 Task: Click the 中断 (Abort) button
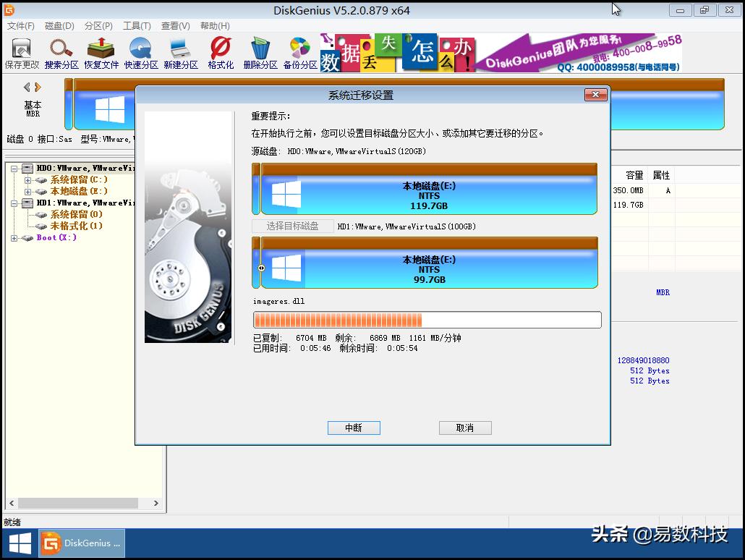point(354,428)
